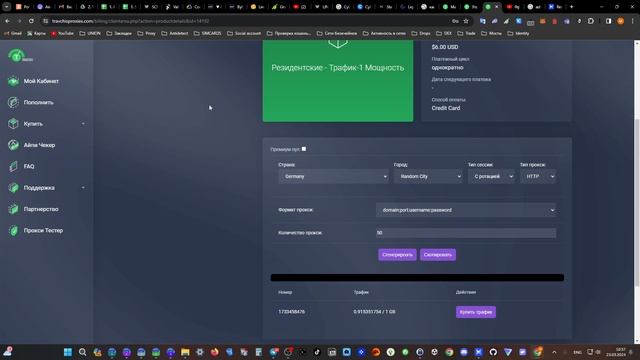Viewport: 640px width, 360px height.
Task: Click the Айпи Чекер icon
Action: point(13,145)
